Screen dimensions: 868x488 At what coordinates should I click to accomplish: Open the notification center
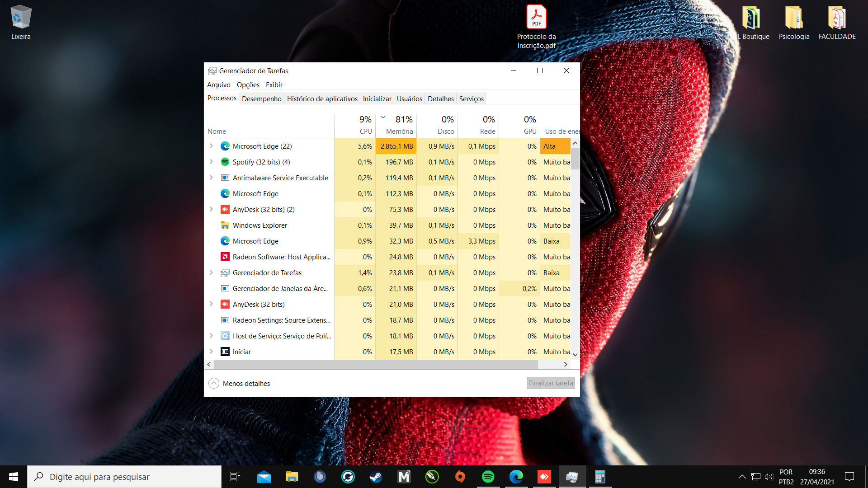849,477
